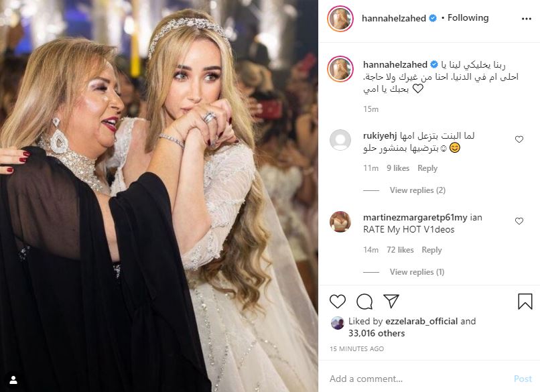Focus the Add a comment field
Viewport: 540px width, 392px height.
coord(415,379)
